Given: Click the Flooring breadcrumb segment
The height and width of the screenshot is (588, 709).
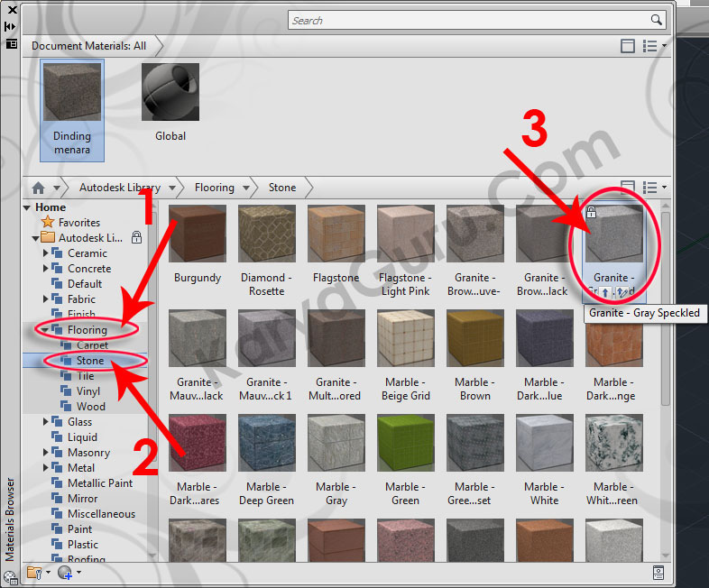Looking at the screenshot, I should click(214, 188).
